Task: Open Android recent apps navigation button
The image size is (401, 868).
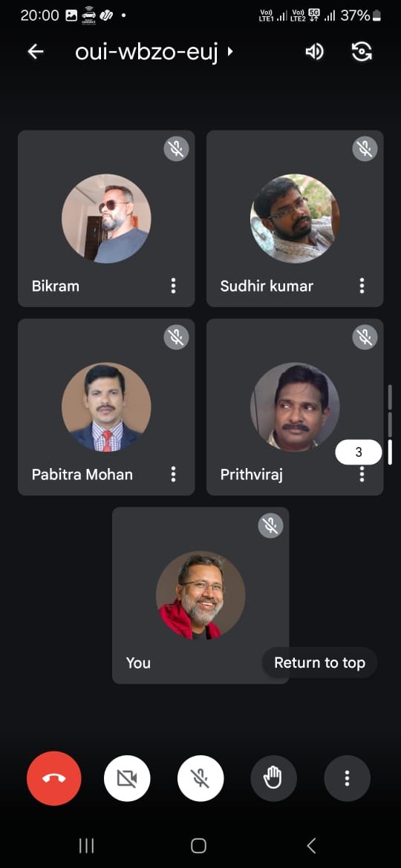Action: (86, 845)
